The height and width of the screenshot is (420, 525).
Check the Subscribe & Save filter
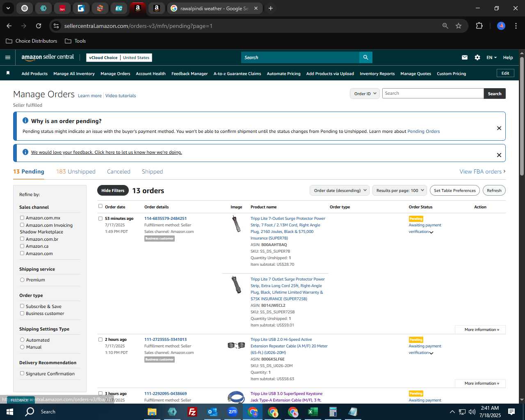(22, 306)
